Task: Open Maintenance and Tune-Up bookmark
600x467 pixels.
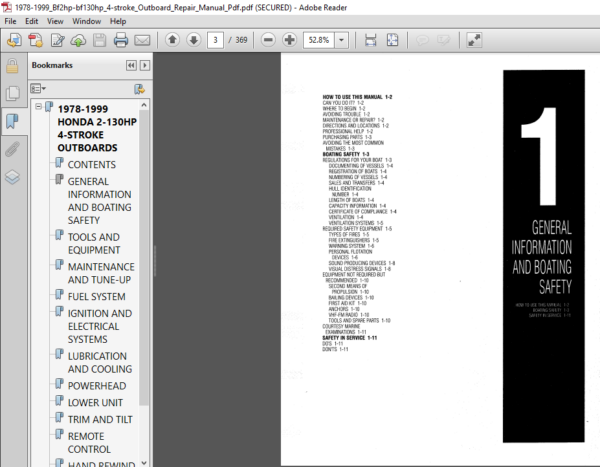Action: click(101, 273)
